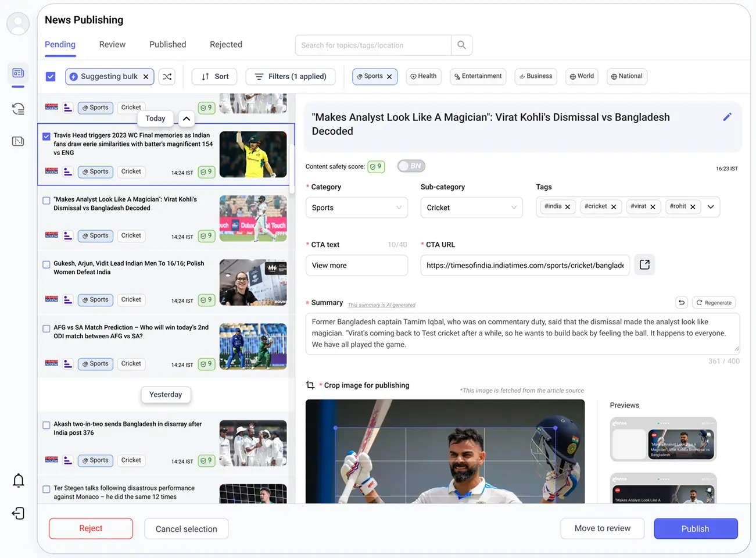Open the Sort menu
Screen dimensions: 756x558
coord(215,77)
